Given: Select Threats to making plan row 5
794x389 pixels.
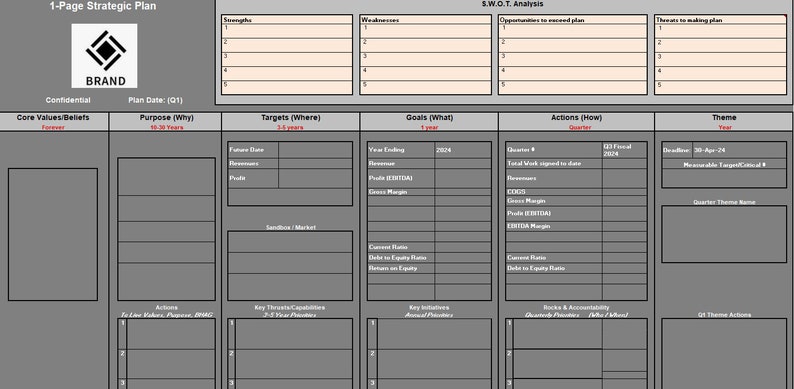Looking at the screenshot, I should pyautogui.click(x=721, y=87).
